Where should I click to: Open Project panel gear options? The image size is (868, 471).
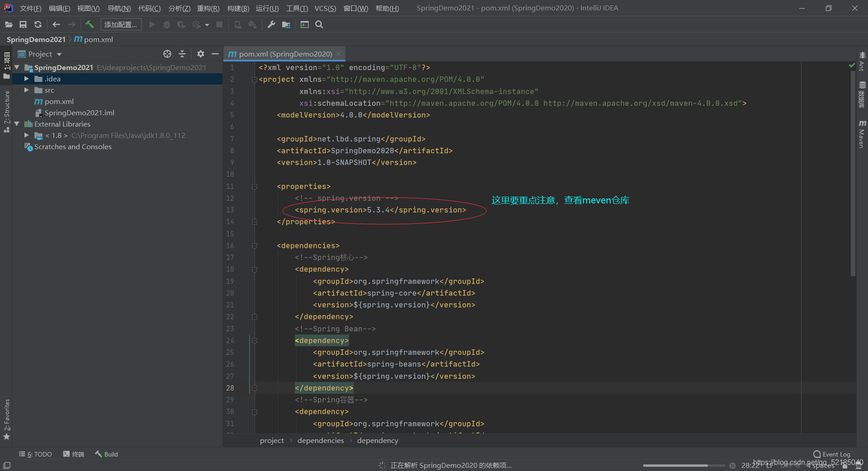tap(201, 54)
